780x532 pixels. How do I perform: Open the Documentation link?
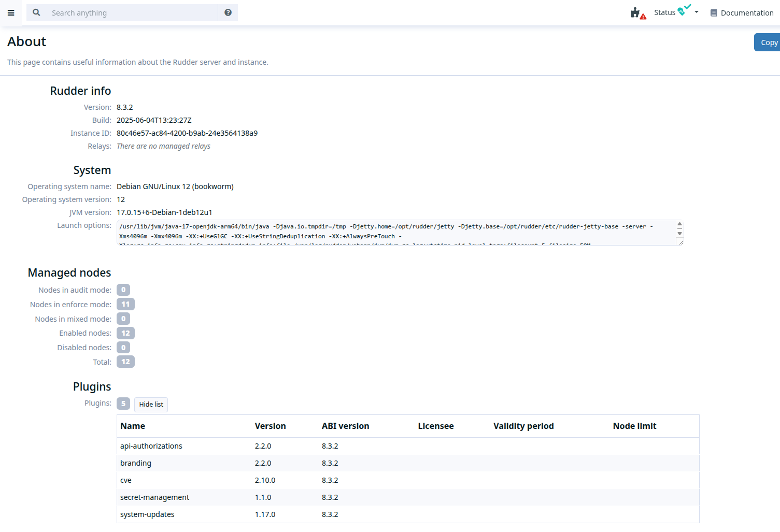point(742,13)
